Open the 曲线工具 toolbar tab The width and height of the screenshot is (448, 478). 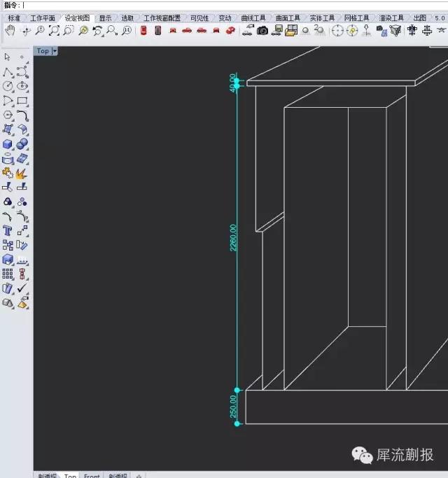click(253, 18)
